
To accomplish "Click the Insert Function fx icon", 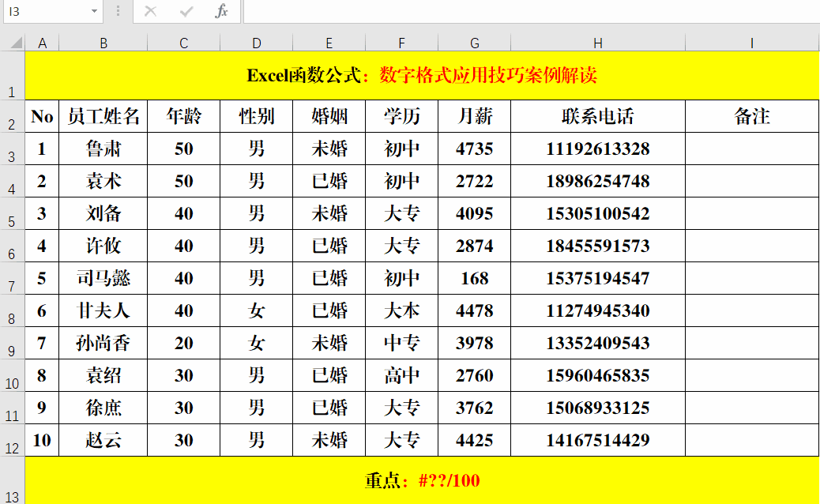I will pyautogui.click(x=221, y=11).
